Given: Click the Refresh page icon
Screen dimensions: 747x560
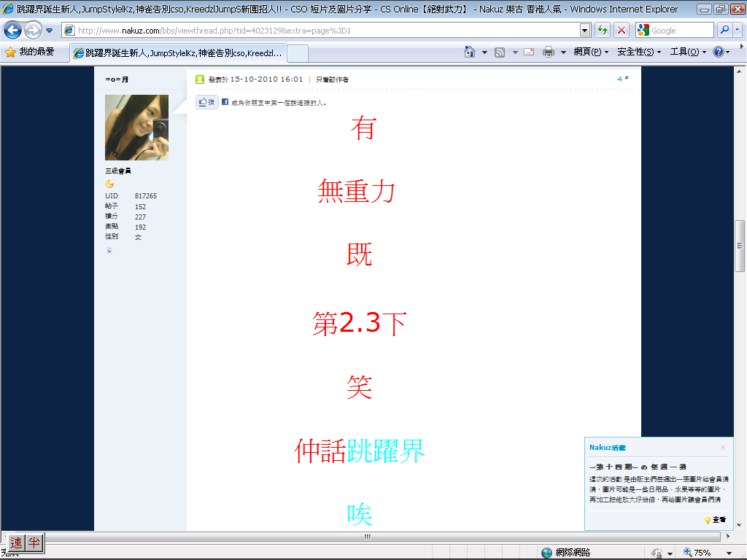Looking at the screenshot, I should (x=603, y=31).
